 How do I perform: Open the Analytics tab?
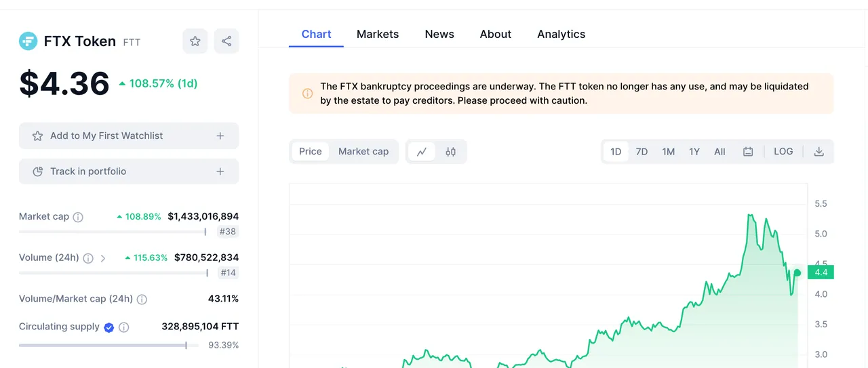point(561,34)
